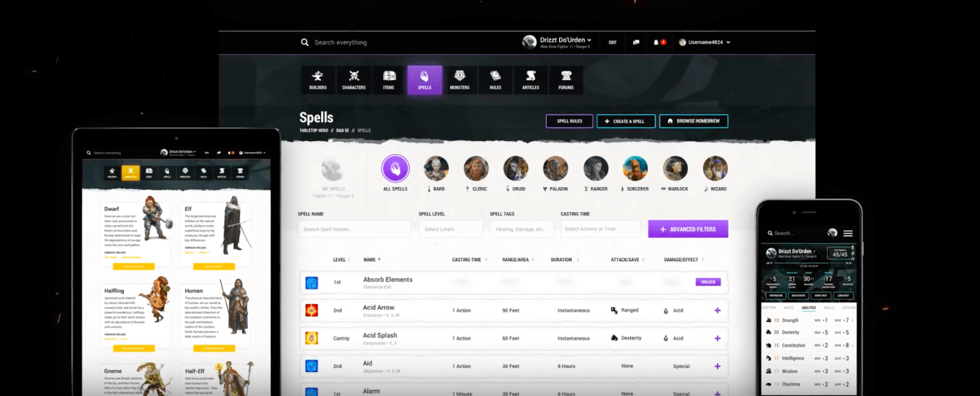Switch to the Notes tab on phone
Viewport: 980px width, 396px height.
pyautogui.click(x=788, y=308)
